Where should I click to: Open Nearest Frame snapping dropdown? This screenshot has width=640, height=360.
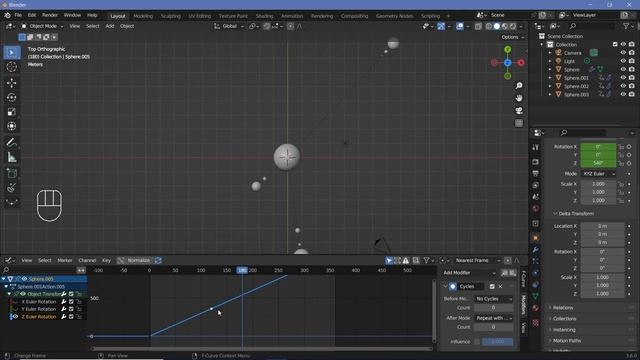478,260
